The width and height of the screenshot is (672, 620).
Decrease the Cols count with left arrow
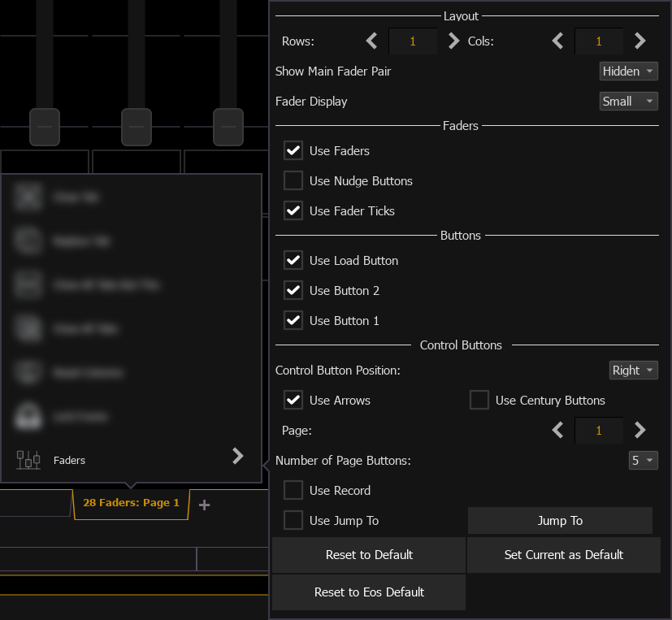tap(557, 41)
